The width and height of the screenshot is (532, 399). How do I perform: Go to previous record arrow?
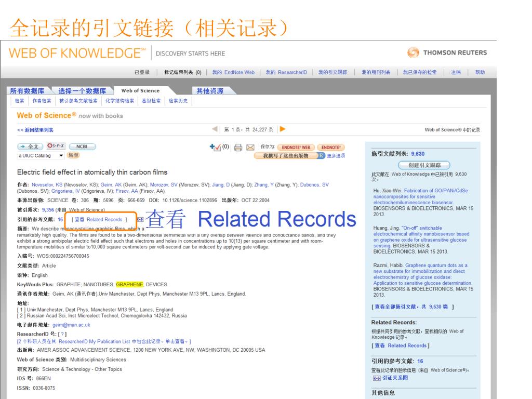[x=215, y=129]
